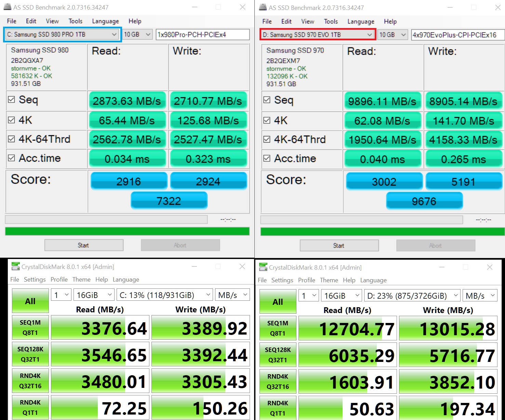Viewport: 505px width, 420px height.
Task: Open Tools menu in left AS SSD window
Action: 75,21
